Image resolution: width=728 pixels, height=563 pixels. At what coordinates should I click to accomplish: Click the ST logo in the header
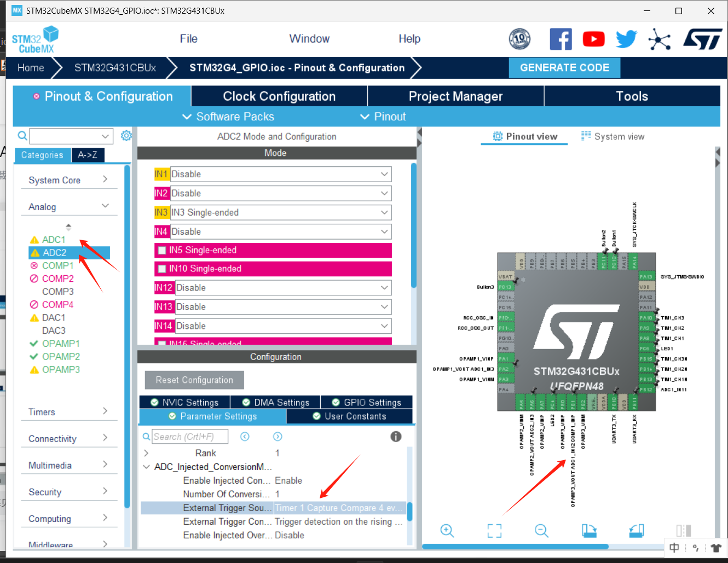[703, 39]
